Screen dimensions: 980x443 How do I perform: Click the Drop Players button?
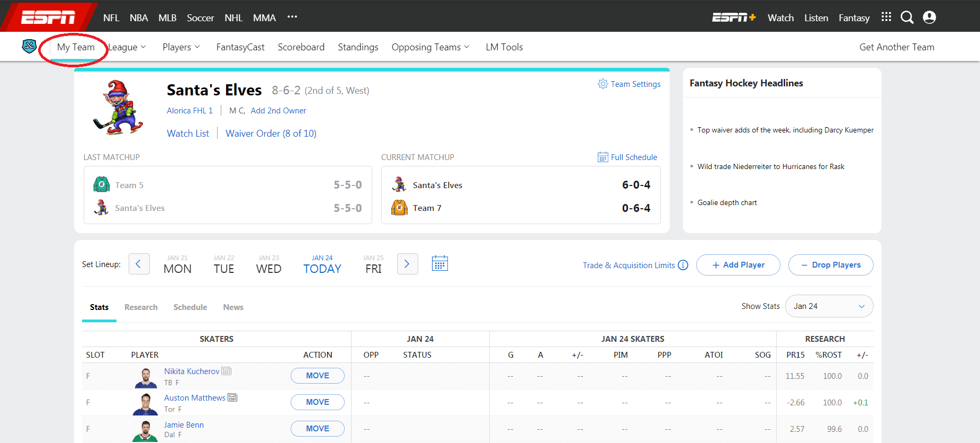(831, 265)
